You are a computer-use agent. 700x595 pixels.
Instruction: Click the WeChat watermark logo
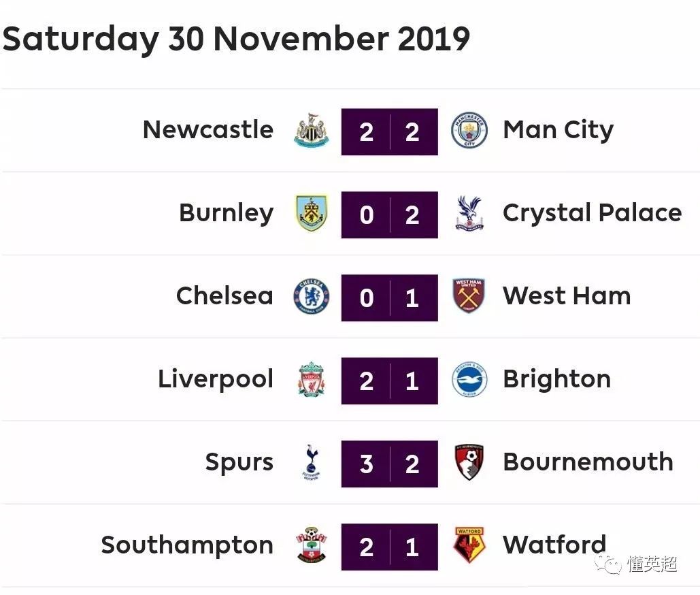tap(608, 564)
